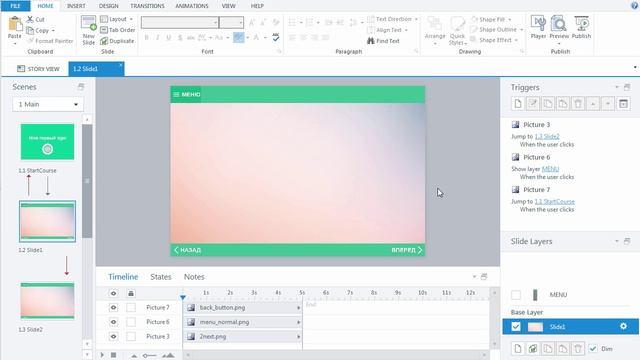Add a new slide layer icon
Image resolution: width=640 pixels, height=360 pixels.
point(518,349)
